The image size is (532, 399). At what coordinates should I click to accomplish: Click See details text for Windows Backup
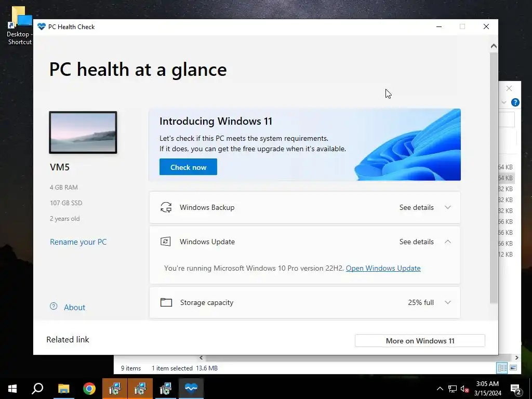416,207
